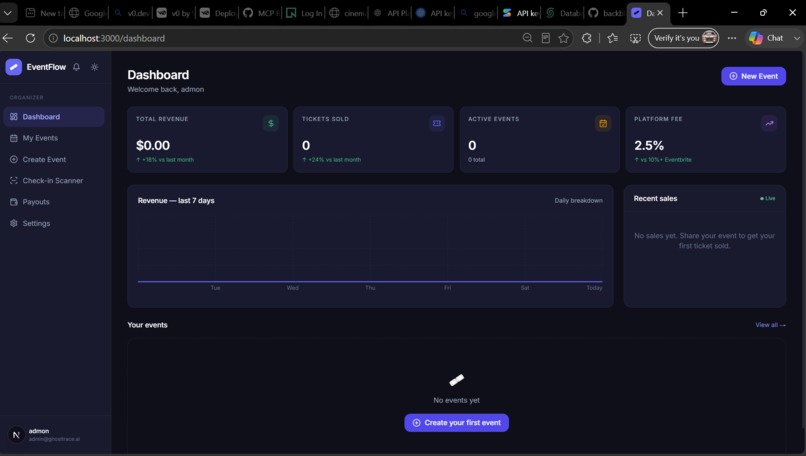The height and width of the screenshot is (456, 806).
Task: Open the Copilot Chat button
Action: click(x=766, y=38)
